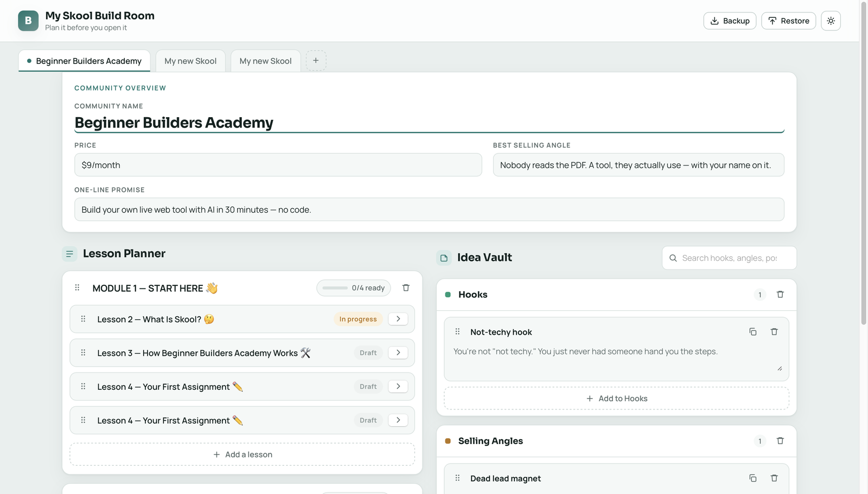Click Draft status badge on Lesson 3
Screen dimensions: 868x494
(x=368, y=353)
